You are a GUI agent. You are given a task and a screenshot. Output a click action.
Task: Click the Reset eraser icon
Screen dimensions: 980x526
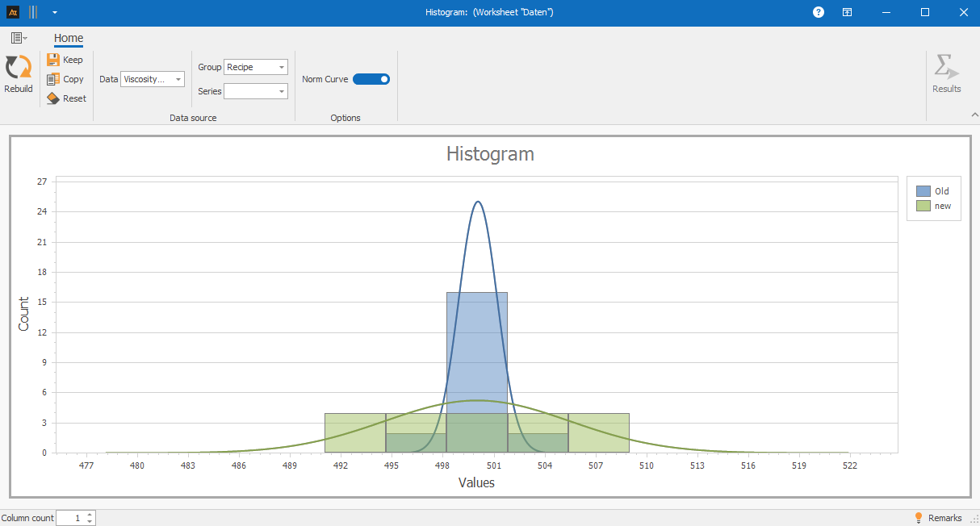point(53,98)
